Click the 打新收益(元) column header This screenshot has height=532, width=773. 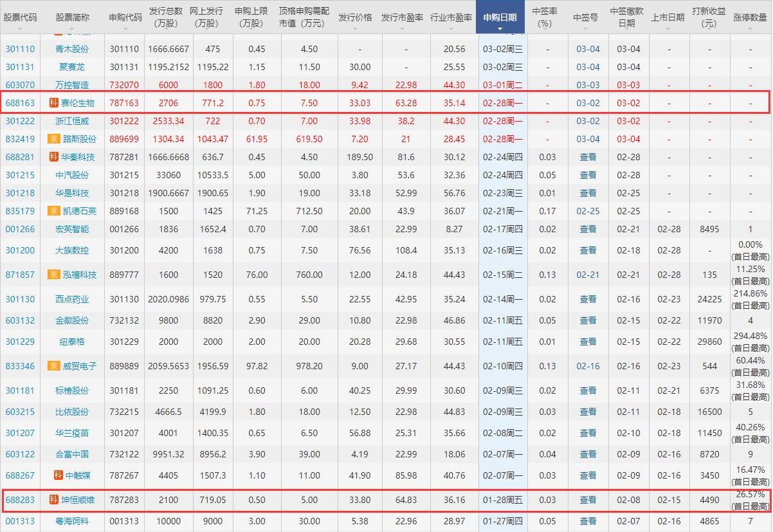(x=709, y=17)
